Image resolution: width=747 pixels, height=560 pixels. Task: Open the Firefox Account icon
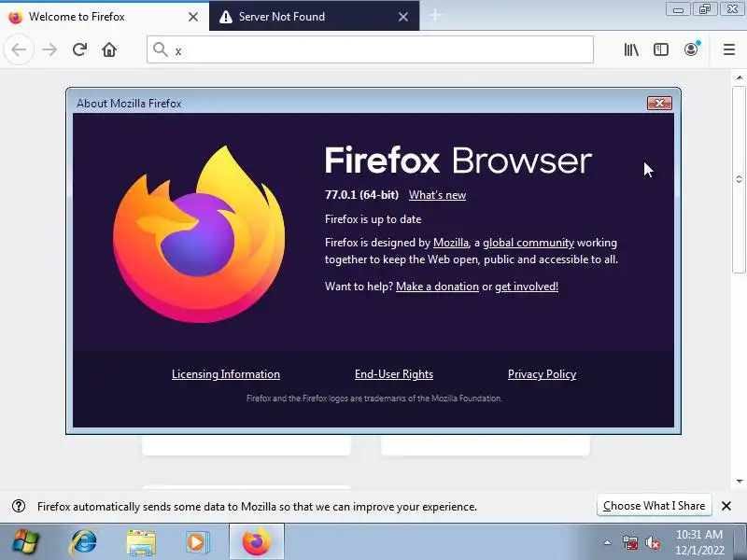[x=691, y=49]
